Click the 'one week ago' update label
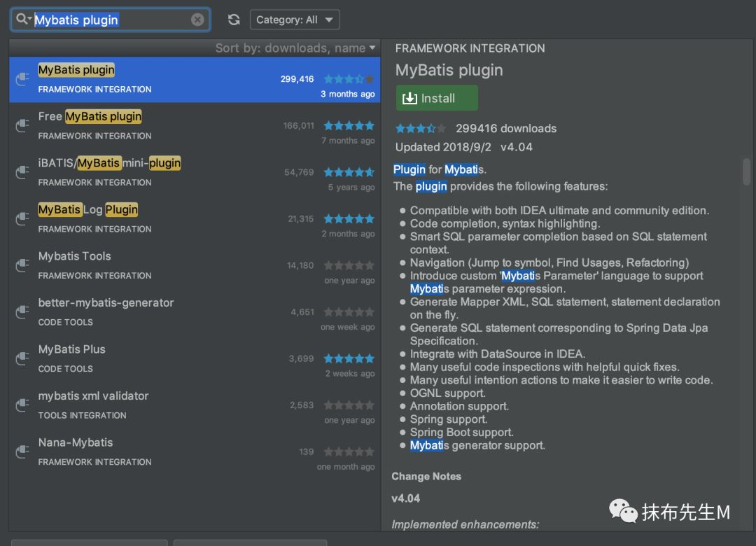The height and width of the screenshot is (546, 756). [348, 327]
